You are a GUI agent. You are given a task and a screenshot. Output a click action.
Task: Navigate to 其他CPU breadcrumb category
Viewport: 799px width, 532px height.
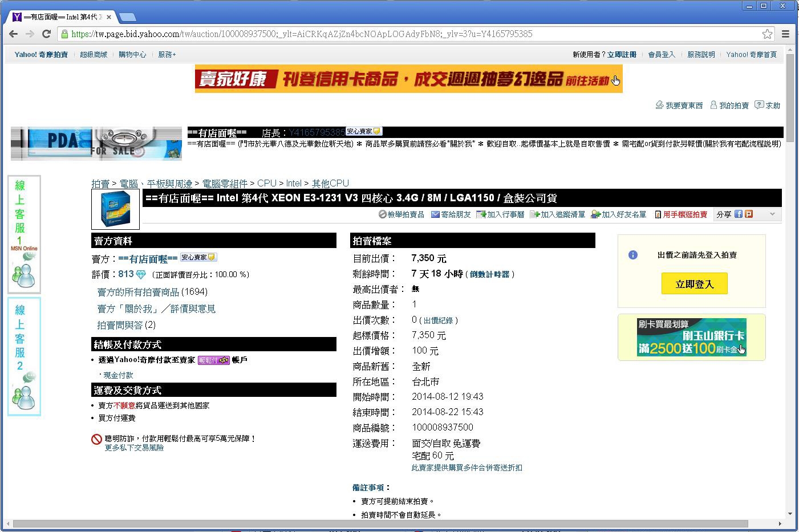330,184
